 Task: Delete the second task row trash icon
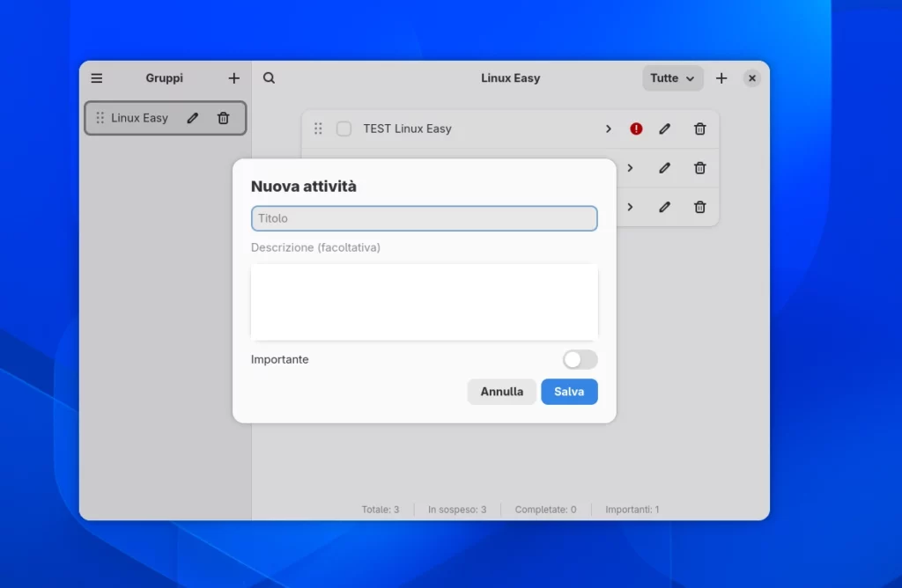(699, 168)
